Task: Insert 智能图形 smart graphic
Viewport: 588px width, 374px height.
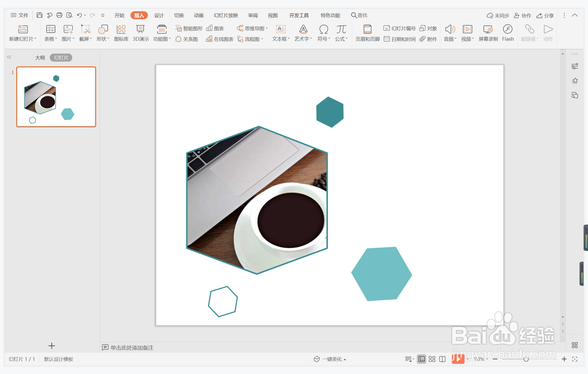Action: 189,28
